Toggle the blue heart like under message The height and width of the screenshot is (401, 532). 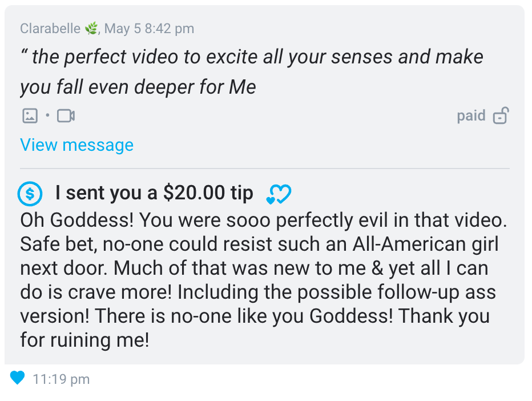tap(17, 378)
